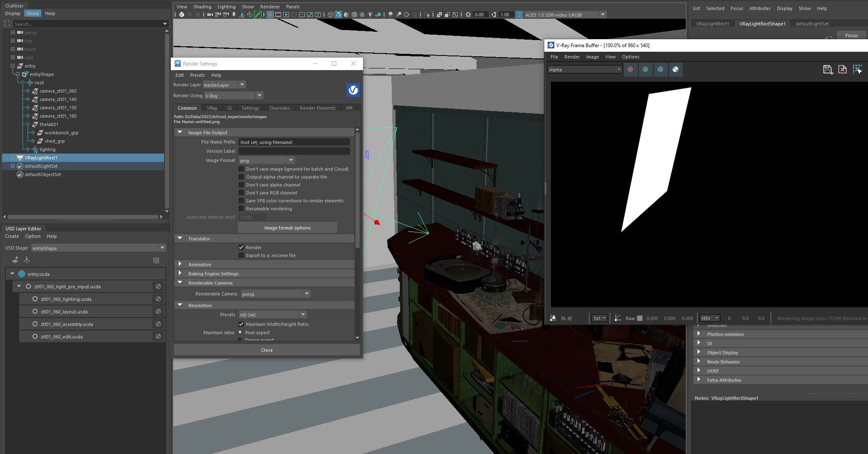Mute the ztl01_060_edit.usda layer

point(158,336)
